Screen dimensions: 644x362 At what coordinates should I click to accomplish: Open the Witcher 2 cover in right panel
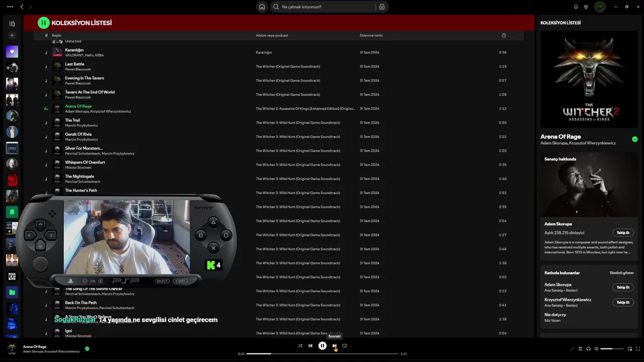point(589,79)
